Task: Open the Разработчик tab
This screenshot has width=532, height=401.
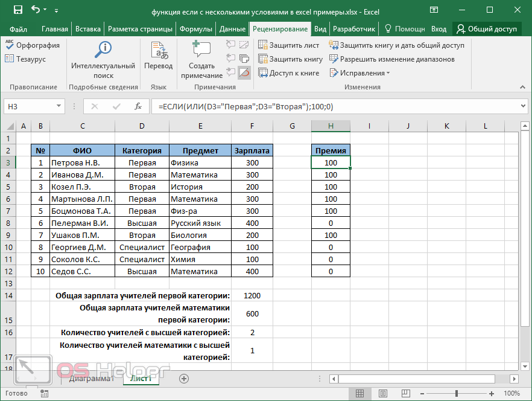Action: [354, 29]
